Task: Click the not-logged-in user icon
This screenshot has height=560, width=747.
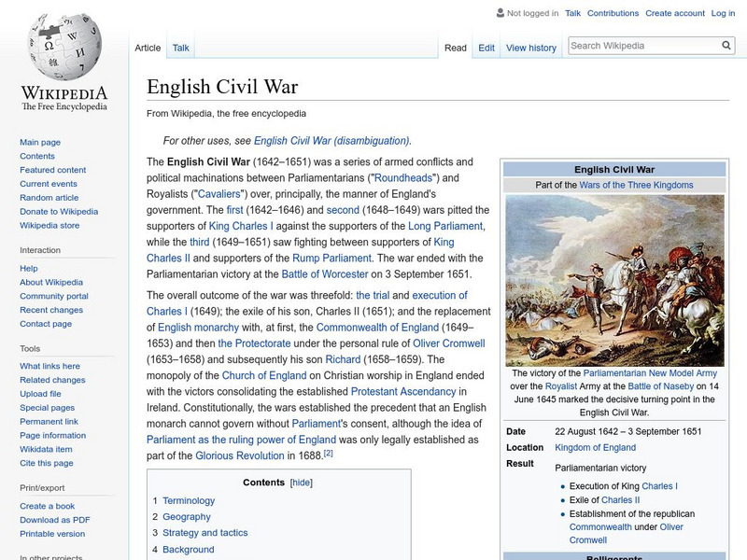Action: coord(500,13)
